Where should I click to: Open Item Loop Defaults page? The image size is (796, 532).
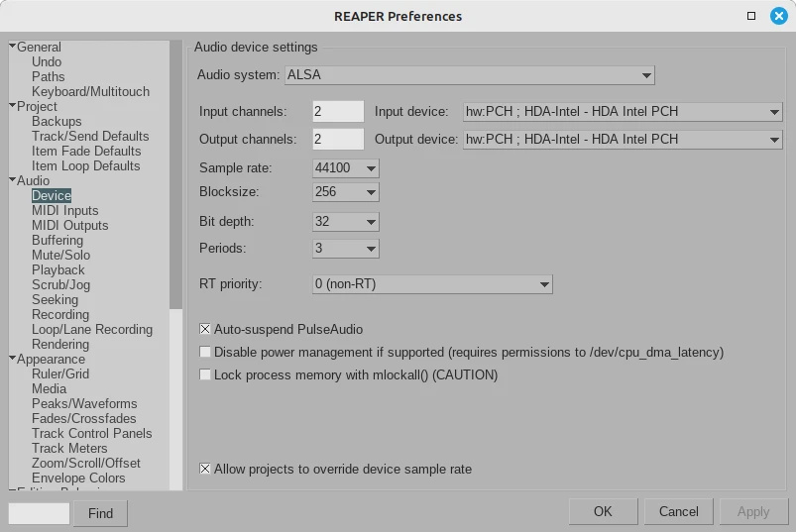click(86, 165)
